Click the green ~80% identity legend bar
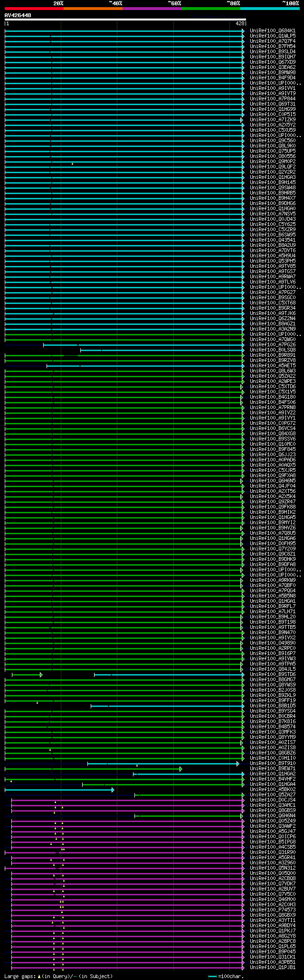 click(211, 9)
